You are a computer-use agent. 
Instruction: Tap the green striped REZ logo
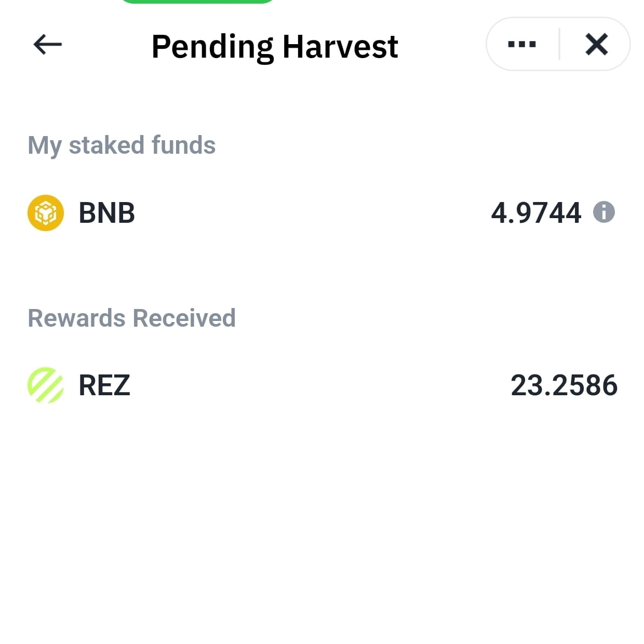[45, 385]
